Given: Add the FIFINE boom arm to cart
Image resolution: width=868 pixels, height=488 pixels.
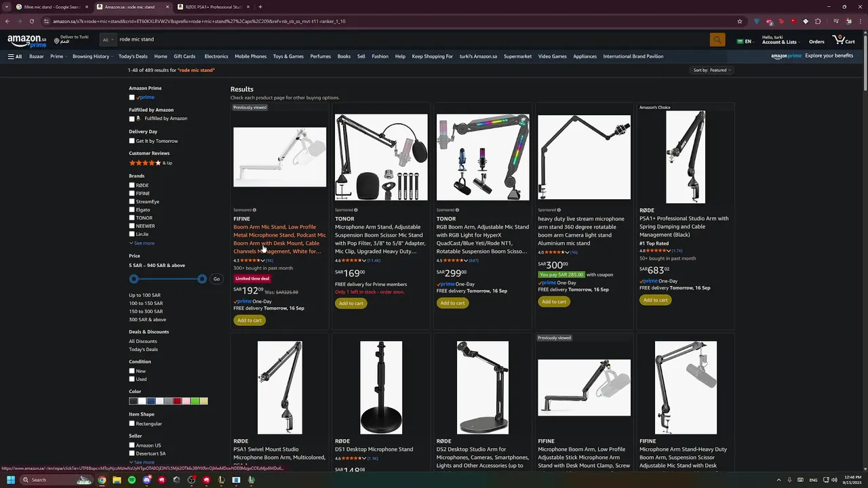Looking at the screenshot, I should coord(250,320).
